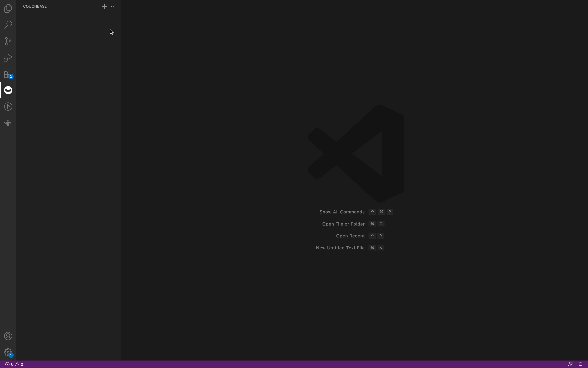Click the plus button in Couchbase header

point(104,6)
